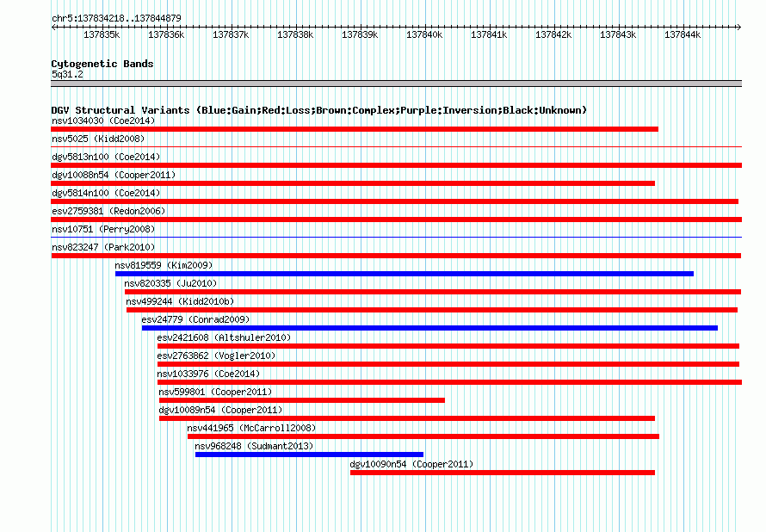
Task: Click the red bar for nsv823247
Action: click(396, 256)
